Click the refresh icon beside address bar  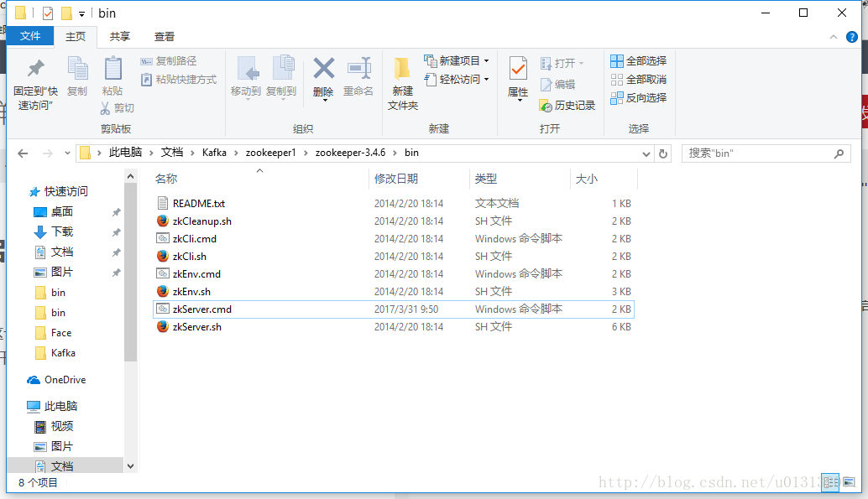(x=662, y=153)
